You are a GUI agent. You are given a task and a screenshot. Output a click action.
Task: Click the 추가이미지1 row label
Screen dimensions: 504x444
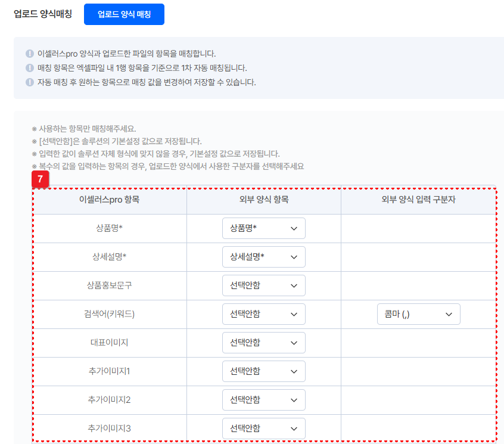point(109,371)
